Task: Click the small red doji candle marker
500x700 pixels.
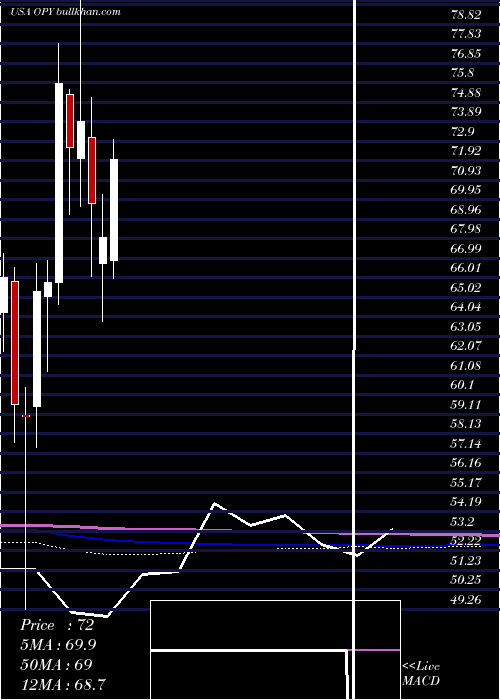Action: 26,416
